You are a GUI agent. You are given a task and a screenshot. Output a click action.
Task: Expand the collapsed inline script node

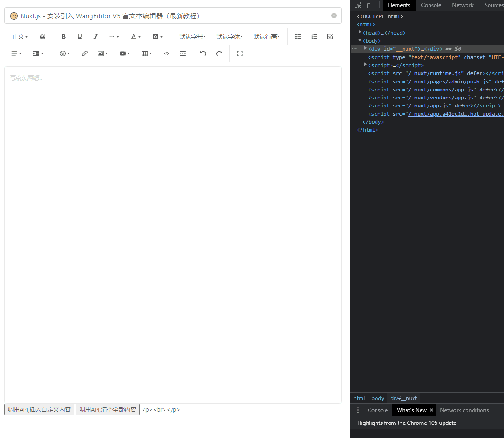pyautogui.click(x=365, y=65)
